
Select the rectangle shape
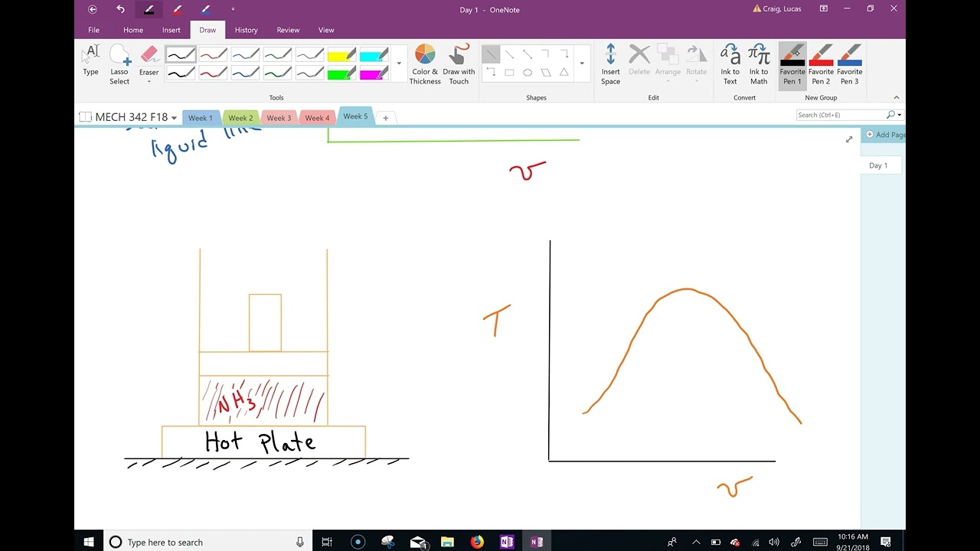tap(509, 73)
